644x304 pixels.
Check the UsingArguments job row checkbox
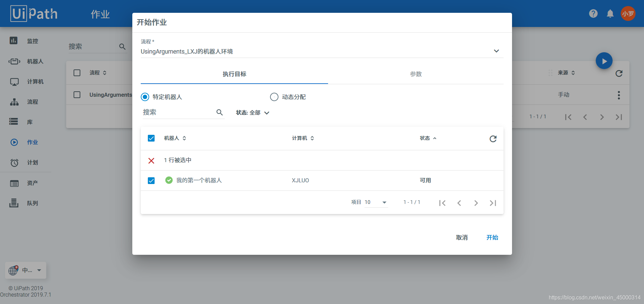[77, 95]
